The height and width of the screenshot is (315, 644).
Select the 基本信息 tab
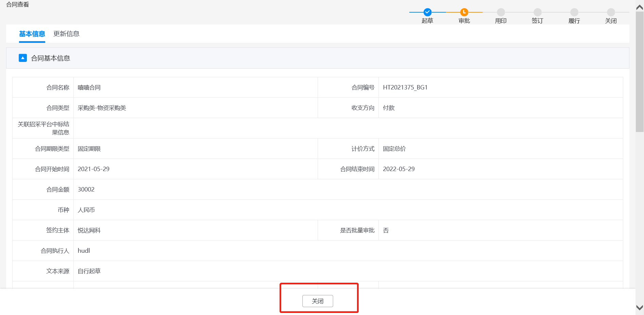point(32,34)
